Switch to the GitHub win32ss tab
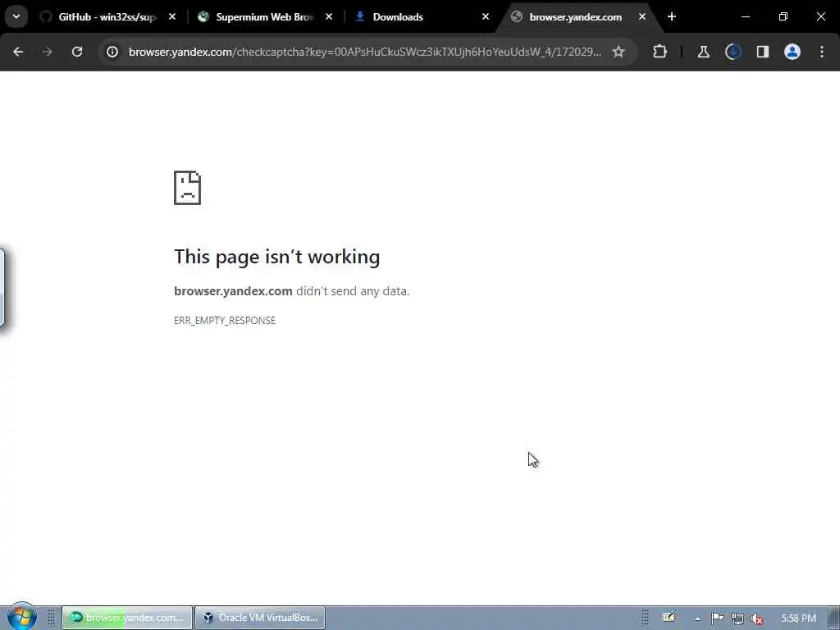This screenshot has height=630, width=840. click(107, 17)
